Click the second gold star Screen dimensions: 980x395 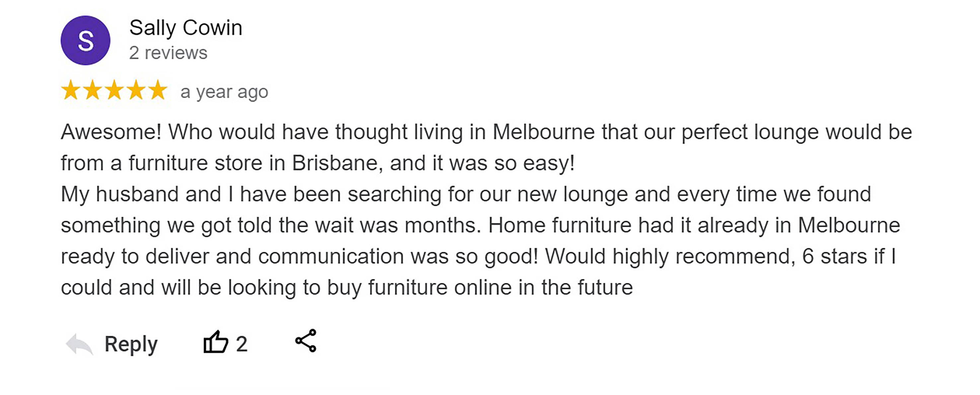[93, 90]
